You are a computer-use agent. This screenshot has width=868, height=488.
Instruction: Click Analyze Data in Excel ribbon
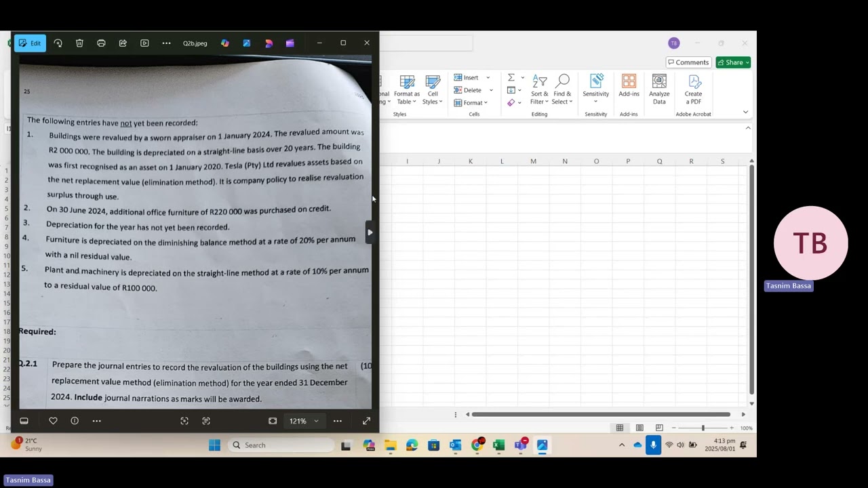click(x=659, y=90)
